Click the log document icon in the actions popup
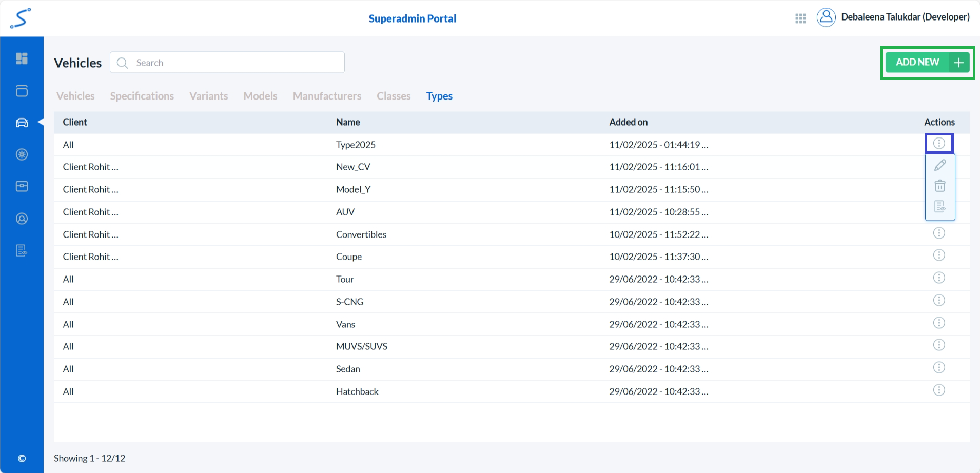The image size is (980, 473). click(939, 206)
